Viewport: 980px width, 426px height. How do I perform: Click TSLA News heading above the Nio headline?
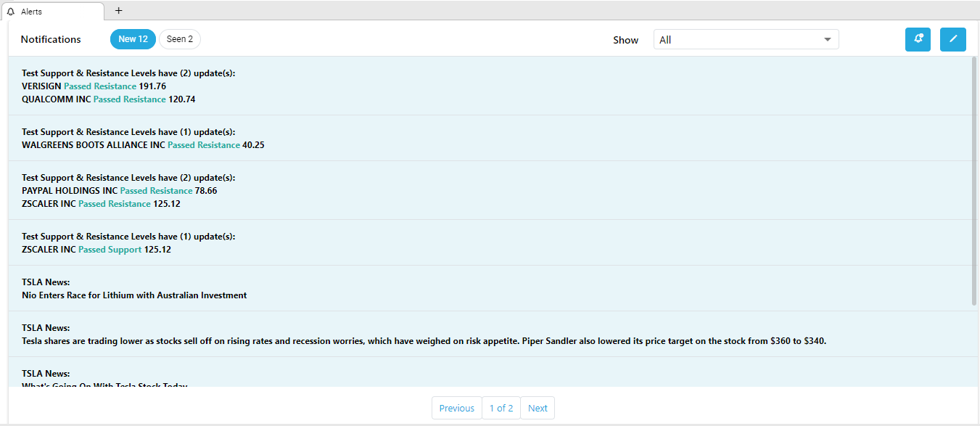coord(46,282)
